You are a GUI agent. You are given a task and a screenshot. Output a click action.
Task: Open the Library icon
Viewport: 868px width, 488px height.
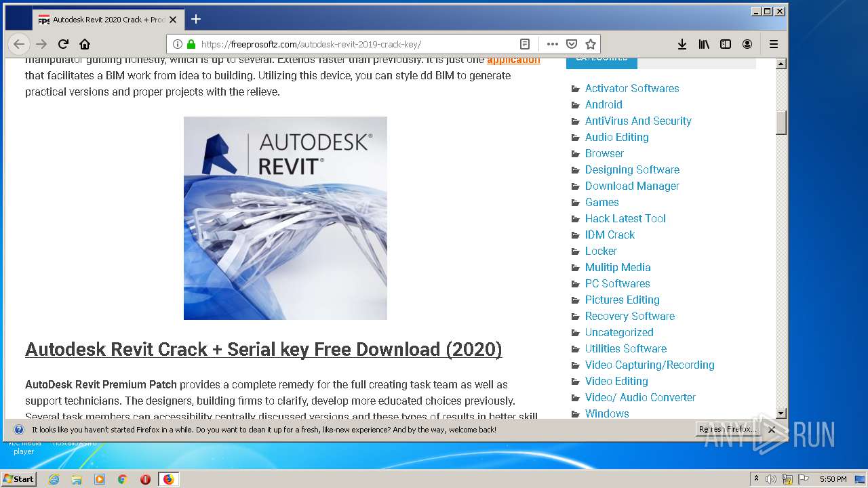click(x=704, y=44)
